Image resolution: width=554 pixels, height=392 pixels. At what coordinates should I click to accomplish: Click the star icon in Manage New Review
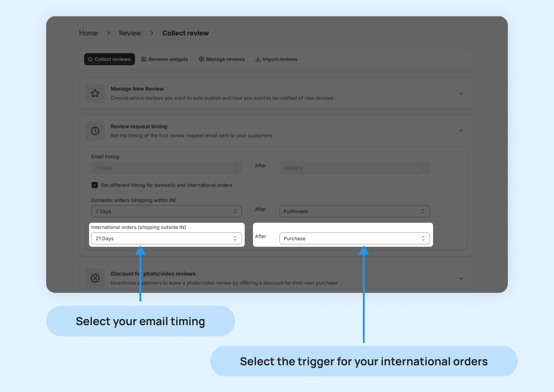95,93
